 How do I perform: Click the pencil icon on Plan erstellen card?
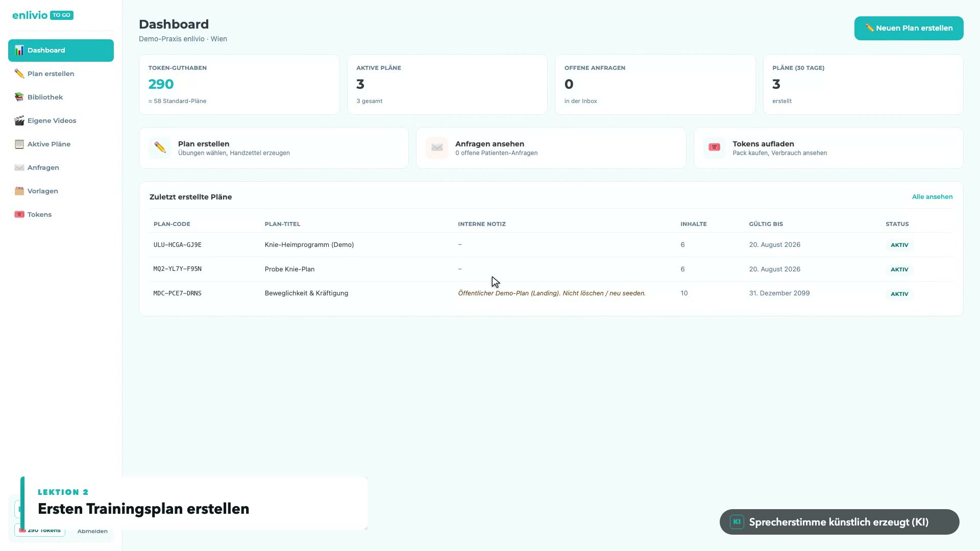pos(160,148)
